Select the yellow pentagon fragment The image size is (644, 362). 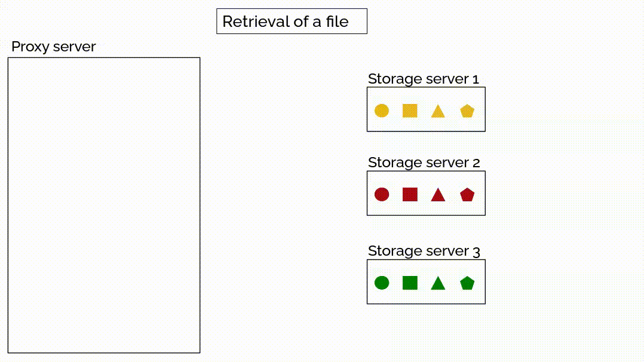[467, 111]
